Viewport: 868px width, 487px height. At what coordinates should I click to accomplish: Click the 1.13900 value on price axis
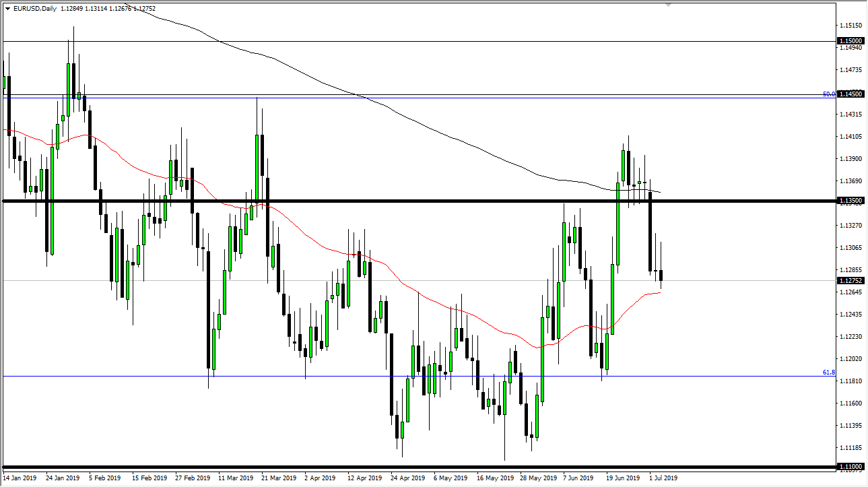[852, 158]
